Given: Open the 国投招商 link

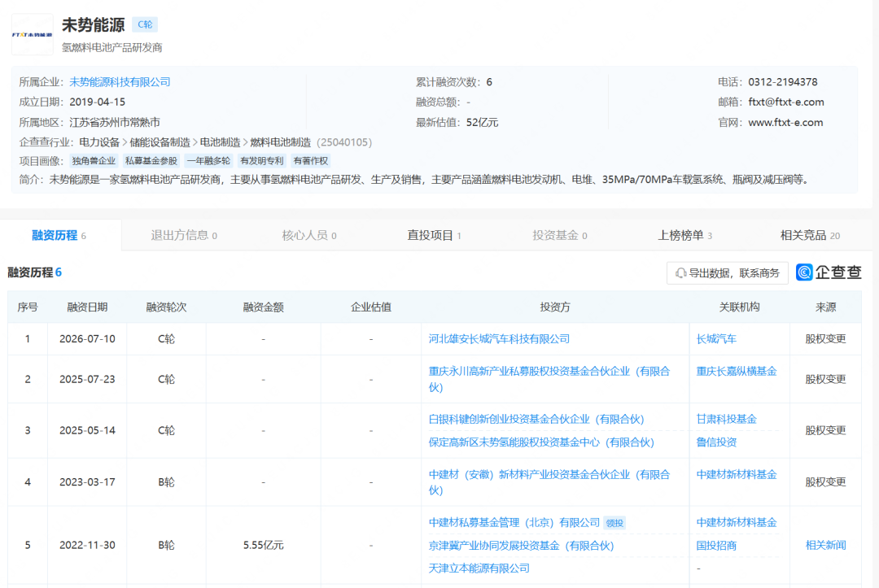Looking at the screenshot, I should pyautogui.click(x=716, y=546).
